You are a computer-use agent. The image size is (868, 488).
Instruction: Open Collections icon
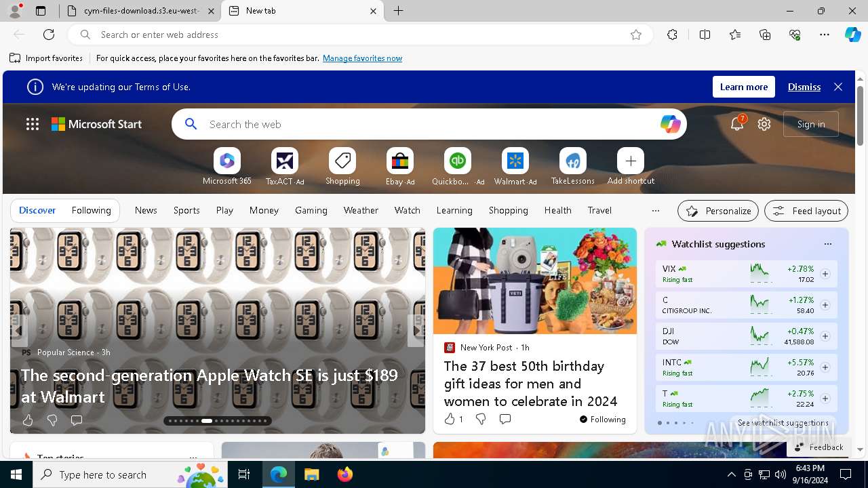tap(765, 35)
